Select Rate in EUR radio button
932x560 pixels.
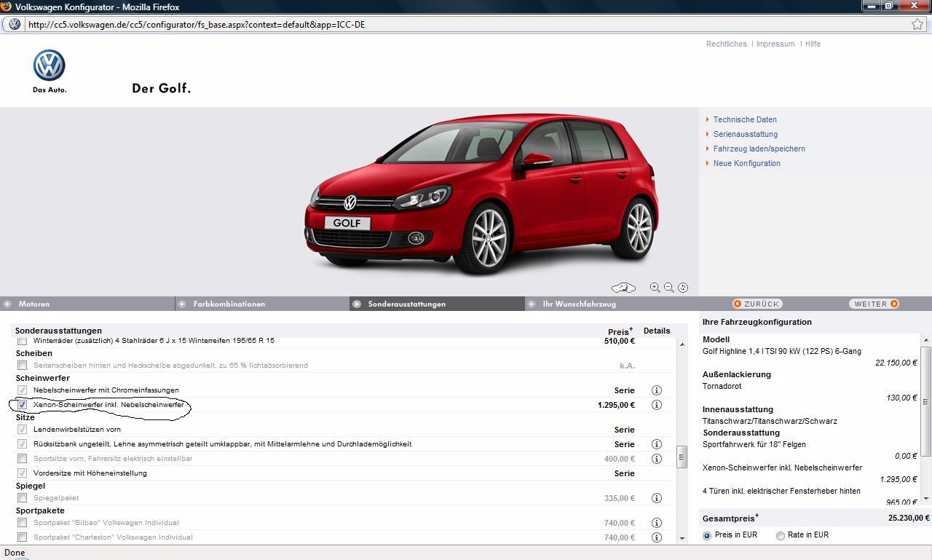pyautogui.click(x=781, y=535)
